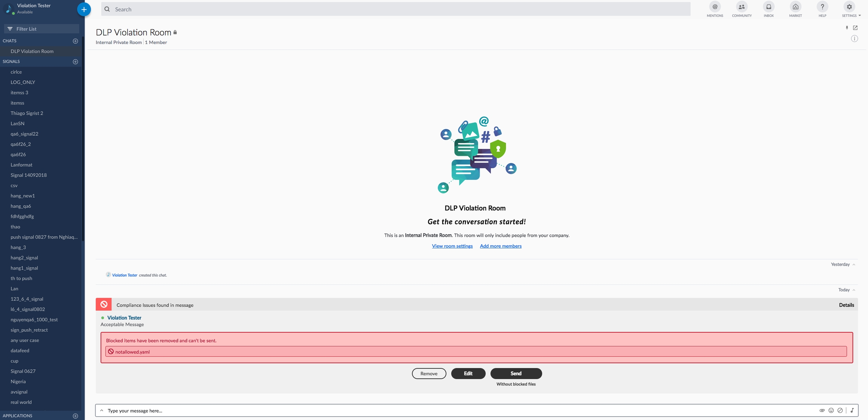This screenshot has width=868, height=420.
Task: Open the emoji picker in message box
Action: (831, 411)
